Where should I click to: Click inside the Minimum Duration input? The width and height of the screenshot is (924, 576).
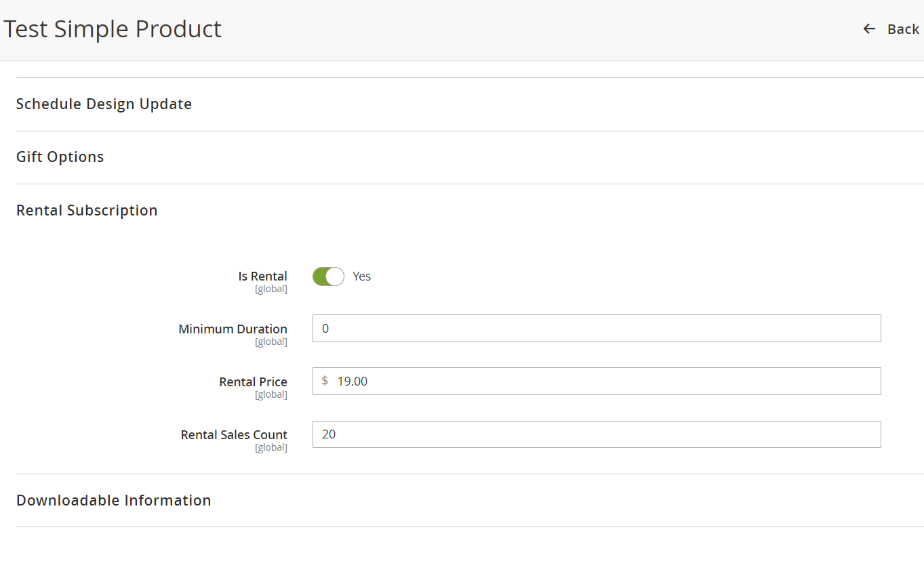pos(597,328)
